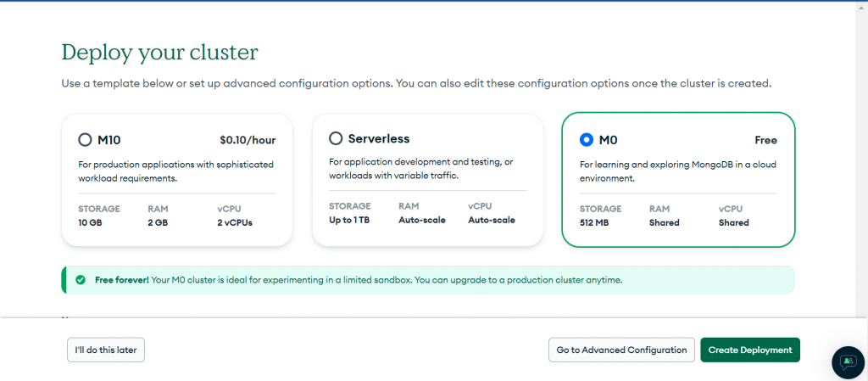
Task: Click the green checkmark icon in banner
Action: click(x=81, y=279)
